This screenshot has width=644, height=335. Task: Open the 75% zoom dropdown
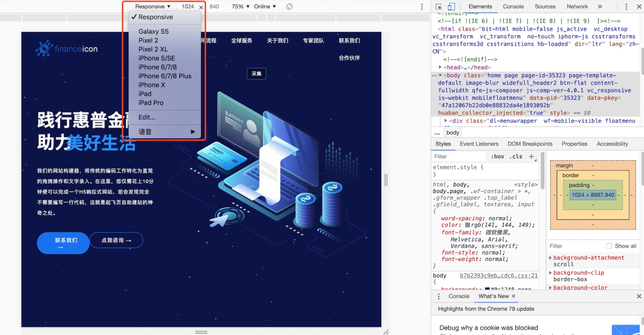click(241, 6)
